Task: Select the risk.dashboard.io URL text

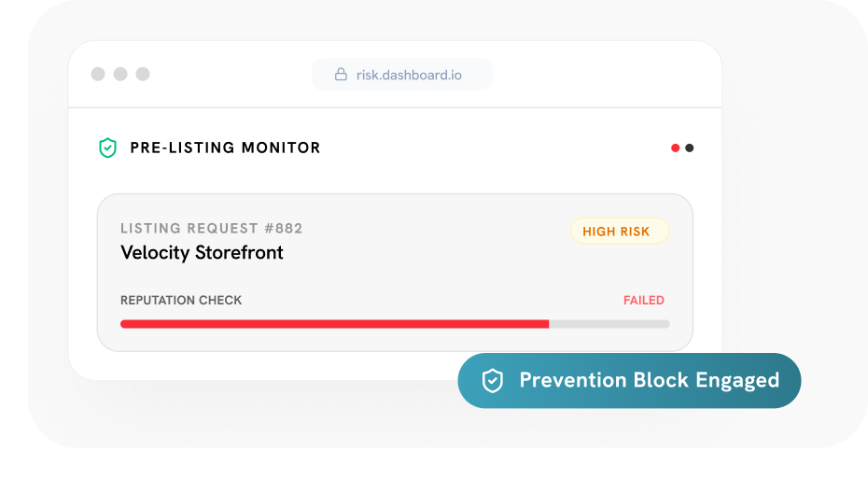Action: pyautogui.click(x=414, y=75)
